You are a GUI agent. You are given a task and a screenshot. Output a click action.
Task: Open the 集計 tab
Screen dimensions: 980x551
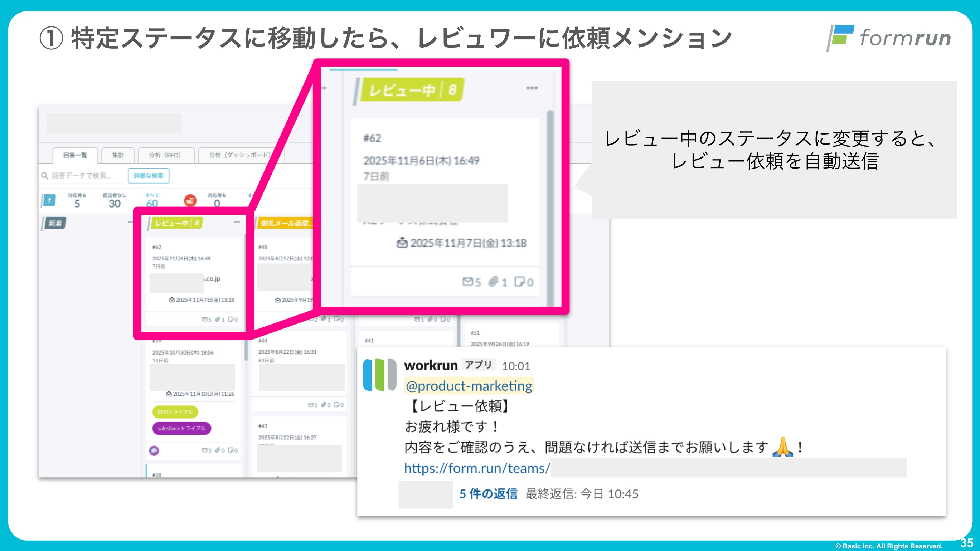118,155
